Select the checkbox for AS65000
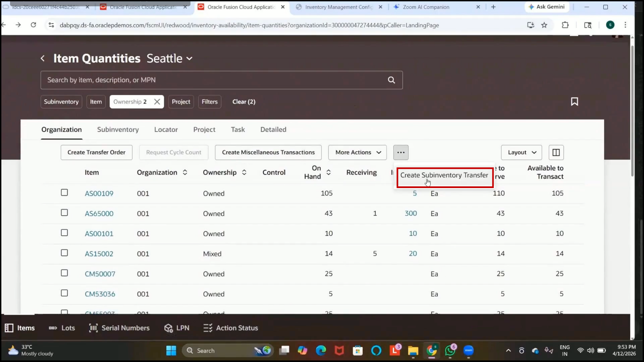 coord(64,213)
